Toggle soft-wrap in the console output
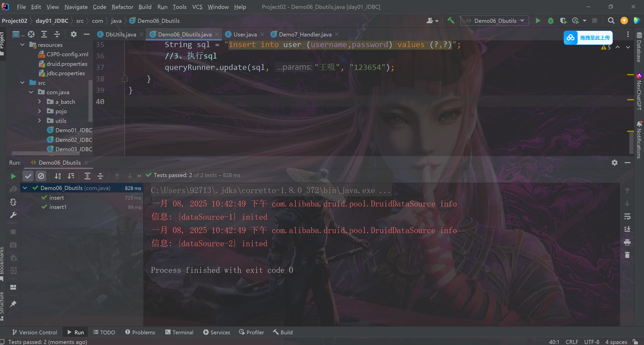Image resolution: width=644 pixels, height=345 pixels. (x=627, y=216)
